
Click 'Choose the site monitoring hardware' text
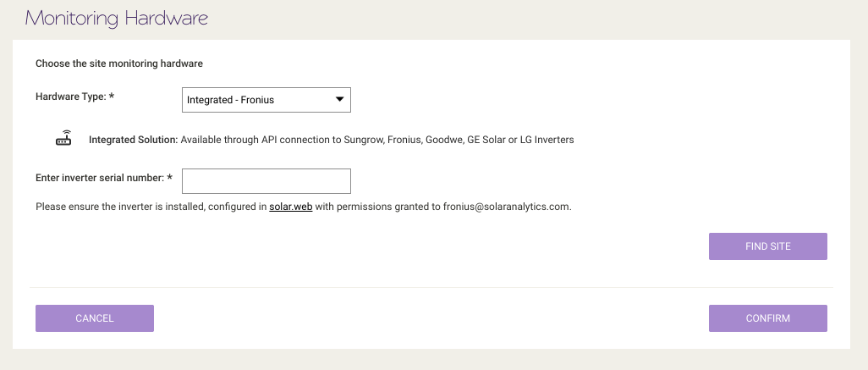pos(119,64)
